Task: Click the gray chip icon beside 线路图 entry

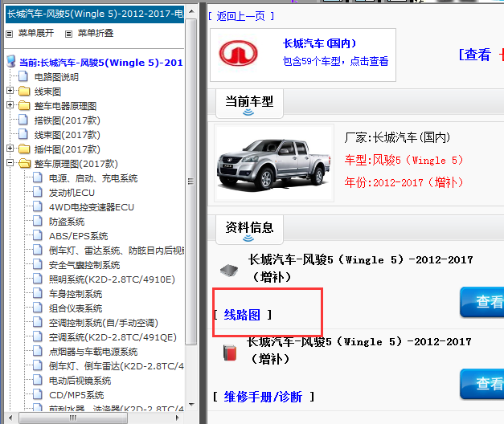Action: [229, 270]
